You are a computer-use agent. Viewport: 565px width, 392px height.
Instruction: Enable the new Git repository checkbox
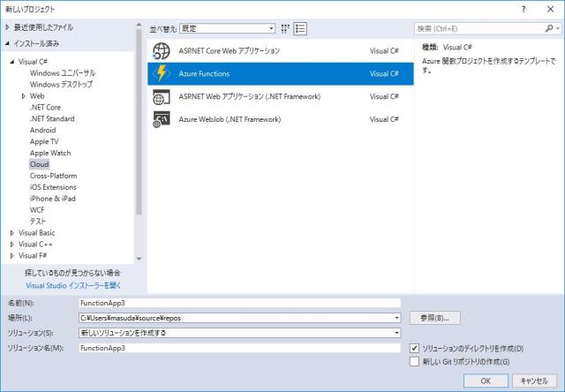pos(416,361)
